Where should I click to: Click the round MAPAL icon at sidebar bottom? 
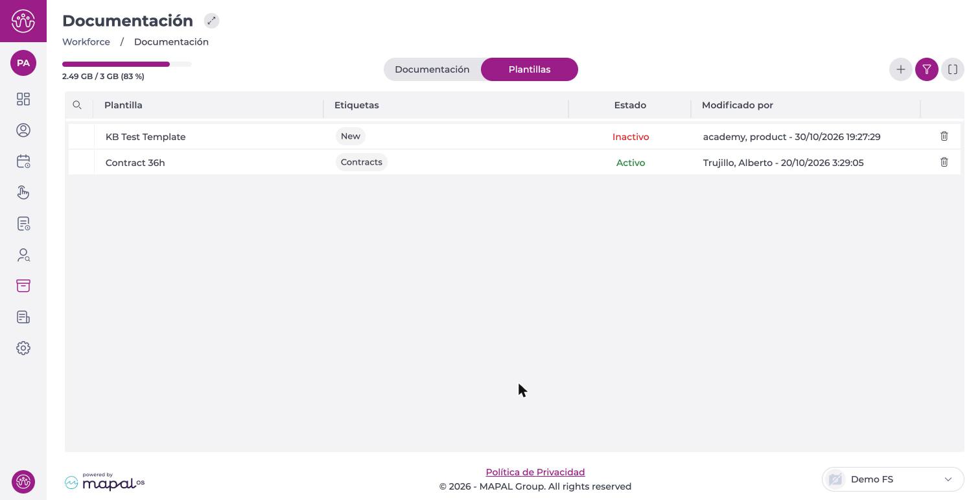coord(23,482)
